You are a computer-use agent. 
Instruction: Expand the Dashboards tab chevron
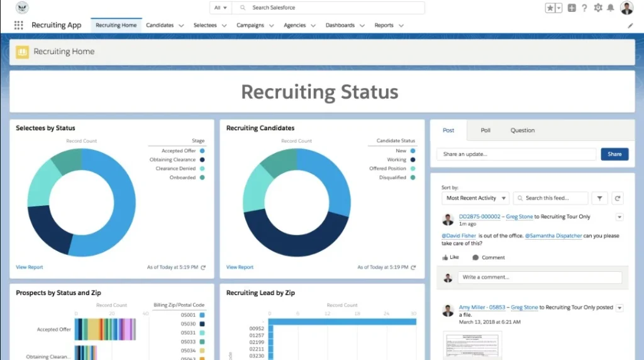point(362,25)
